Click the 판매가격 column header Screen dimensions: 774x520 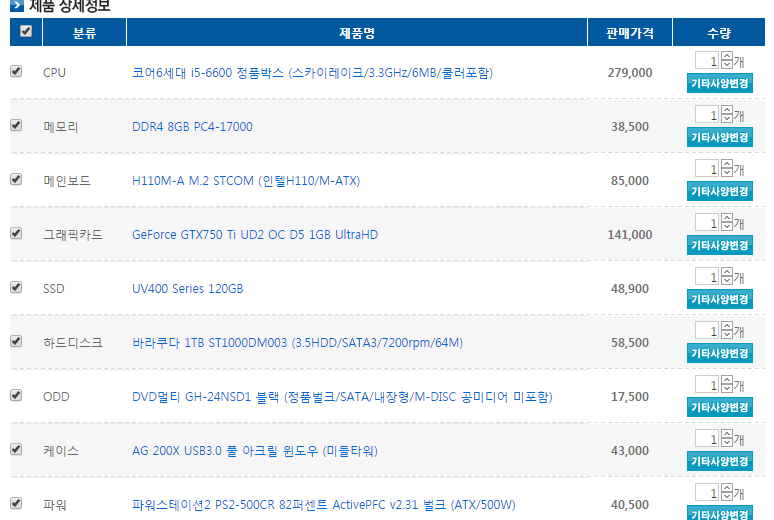click(x=630, y=33)
